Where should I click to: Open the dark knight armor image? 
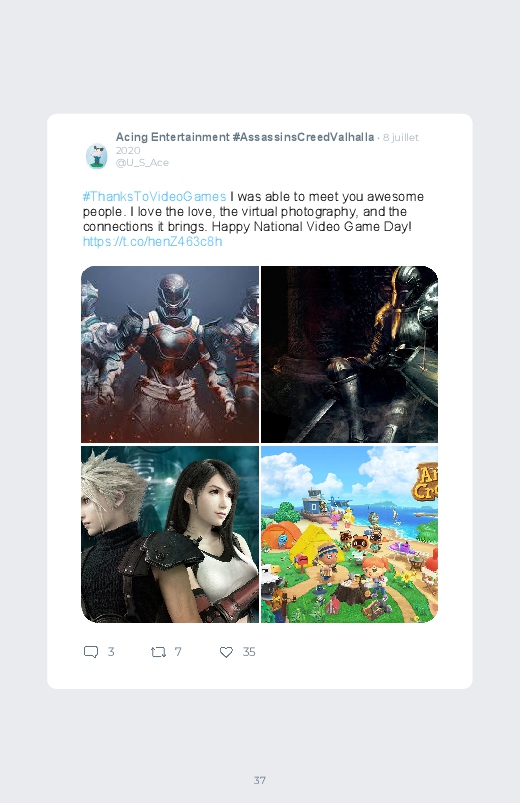point(349,354)
